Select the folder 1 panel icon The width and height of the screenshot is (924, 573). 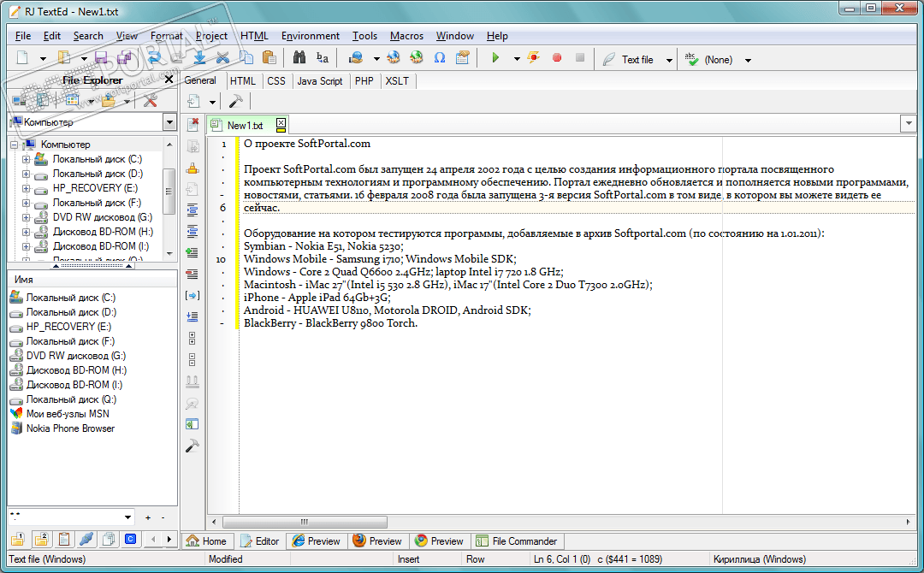(18, 539)
